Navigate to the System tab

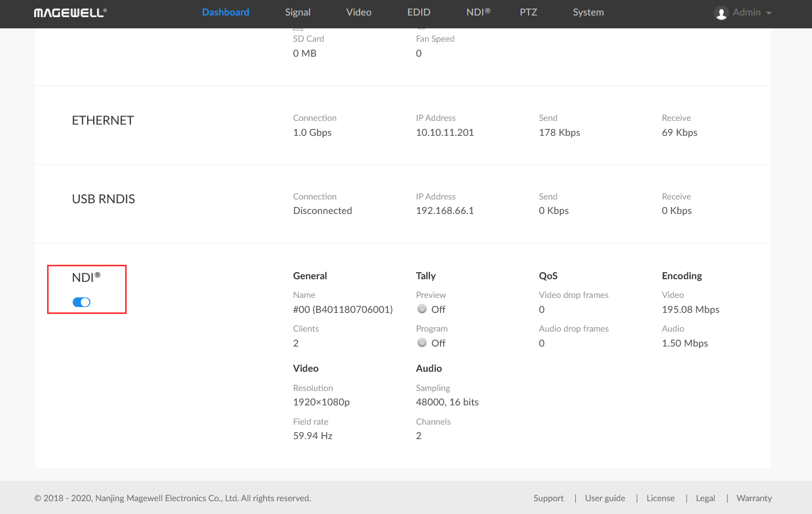point(588,12)
